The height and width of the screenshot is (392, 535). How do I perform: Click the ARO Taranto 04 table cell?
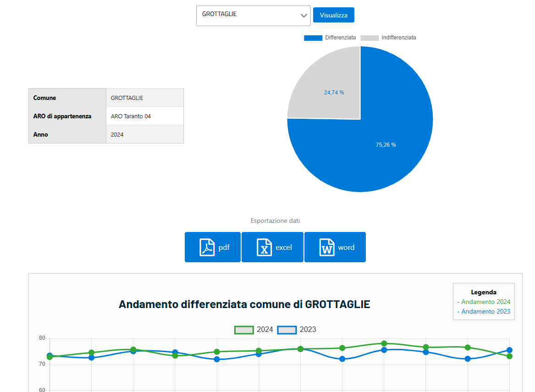click(x=145, y=116)
